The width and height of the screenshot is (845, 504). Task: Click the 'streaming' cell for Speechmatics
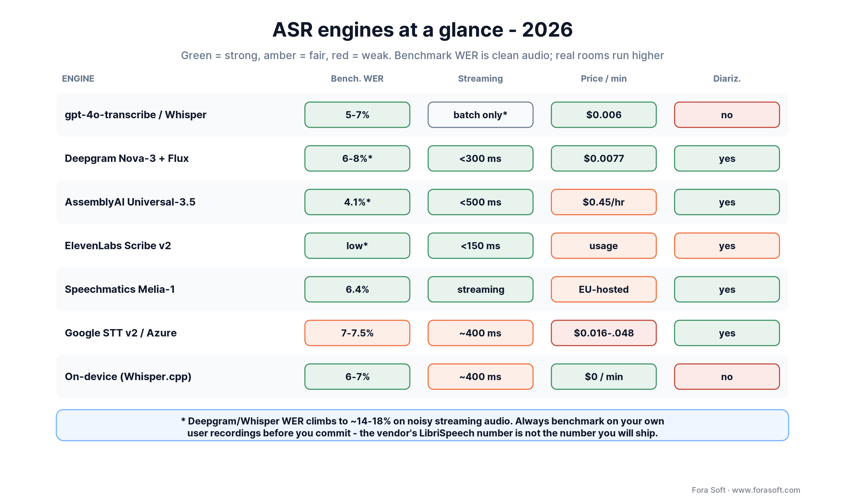pyautogui.click(x=481, y=289)
